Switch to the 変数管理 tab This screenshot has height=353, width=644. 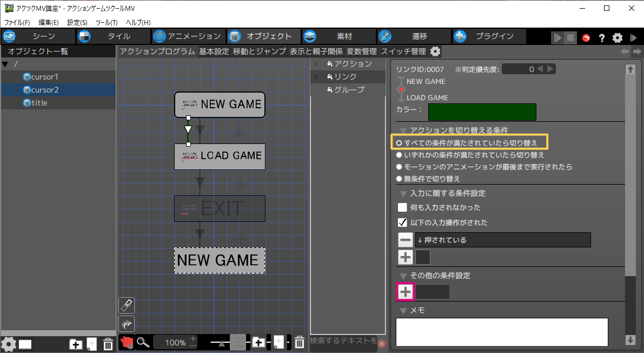pos(361,51)
